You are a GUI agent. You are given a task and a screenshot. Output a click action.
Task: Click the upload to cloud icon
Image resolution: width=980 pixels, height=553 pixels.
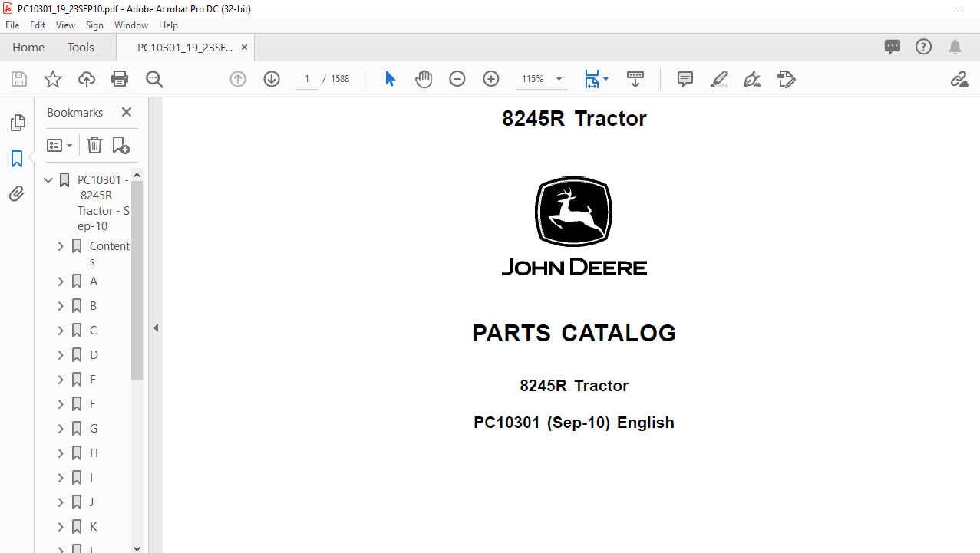click(87, 79)
